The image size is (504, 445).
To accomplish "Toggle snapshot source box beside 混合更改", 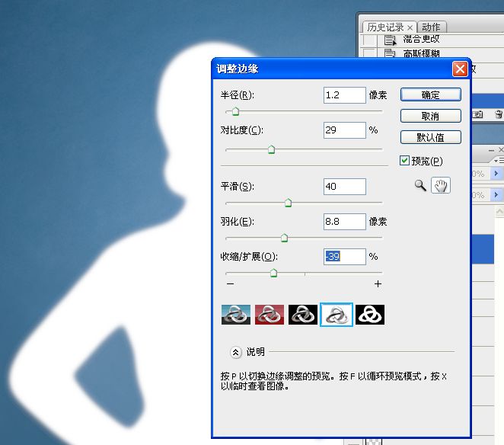I will (370, 40).
